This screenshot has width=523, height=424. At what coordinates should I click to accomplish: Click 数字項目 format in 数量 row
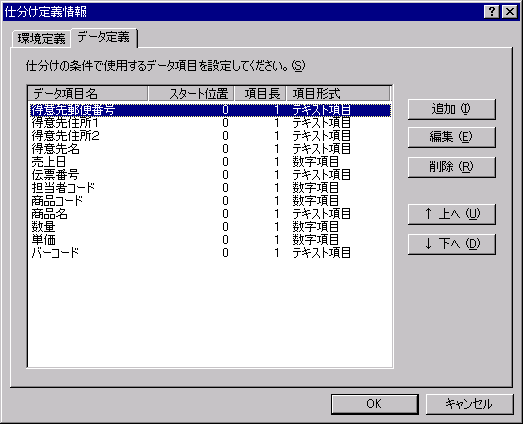pyautogui.click(x=316, y=227)
